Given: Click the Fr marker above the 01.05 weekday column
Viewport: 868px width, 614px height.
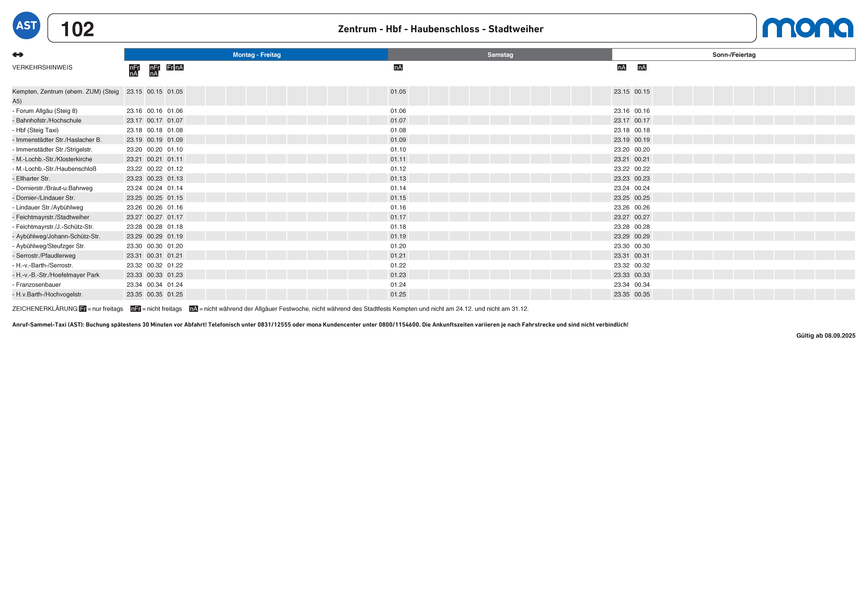Looking at the screenshot, I should tap(170, 67).
